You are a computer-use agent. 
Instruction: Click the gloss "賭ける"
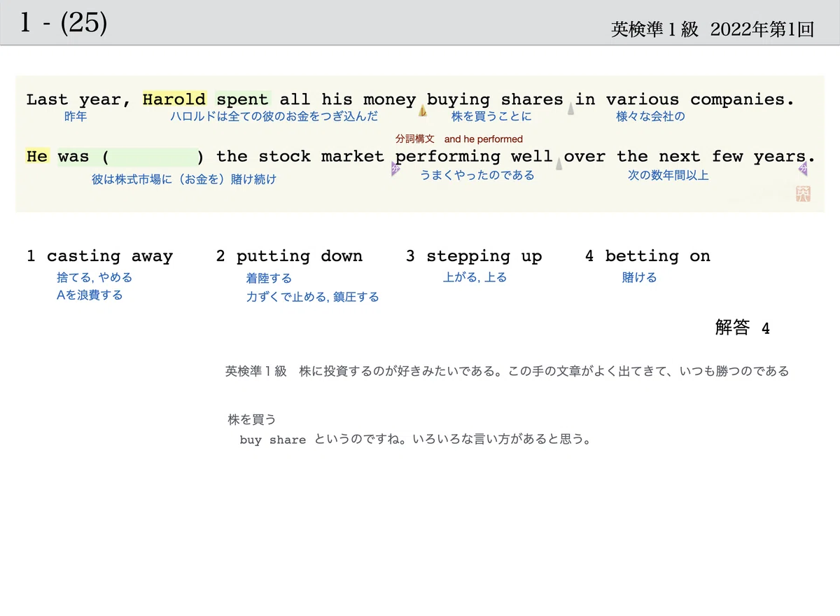point(639,277)
